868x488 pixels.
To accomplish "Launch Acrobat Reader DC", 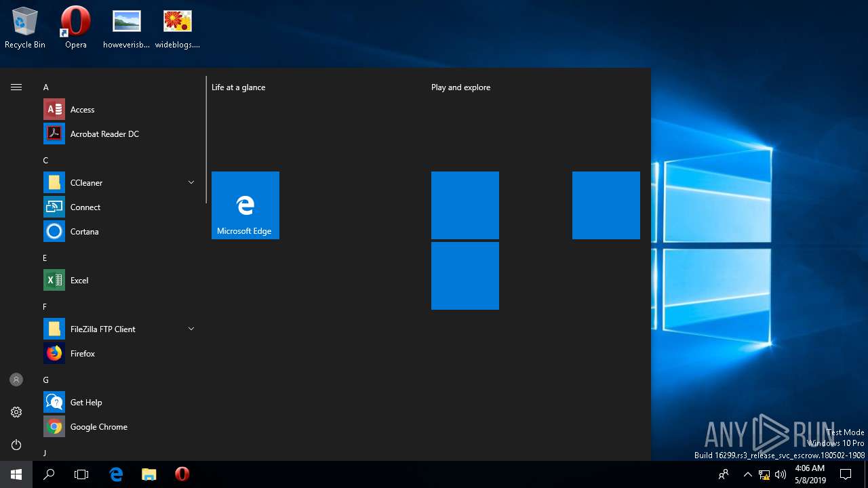I will 119,134.
